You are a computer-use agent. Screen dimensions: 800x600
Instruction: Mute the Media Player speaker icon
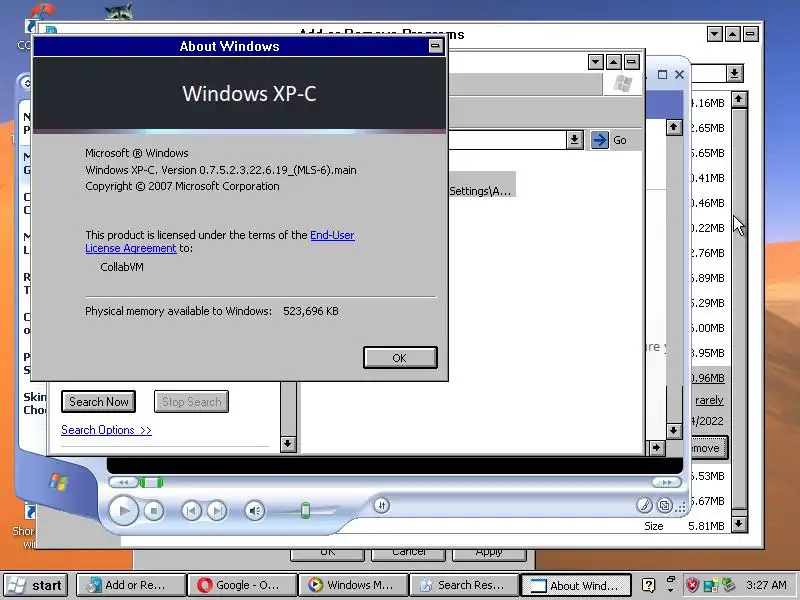click(x=255, y=510)
